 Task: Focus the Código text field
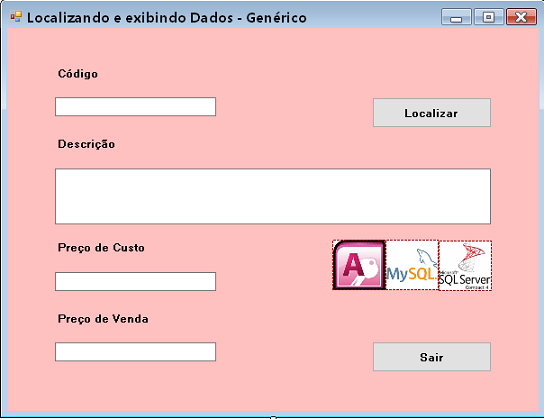135,106
